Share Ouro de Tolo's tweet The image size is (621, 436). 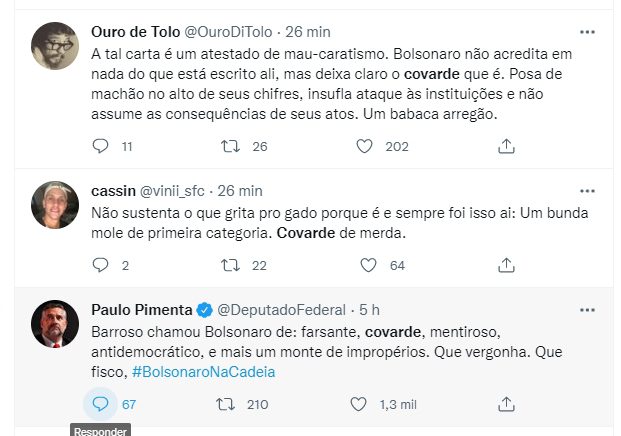tap(506, 146)
